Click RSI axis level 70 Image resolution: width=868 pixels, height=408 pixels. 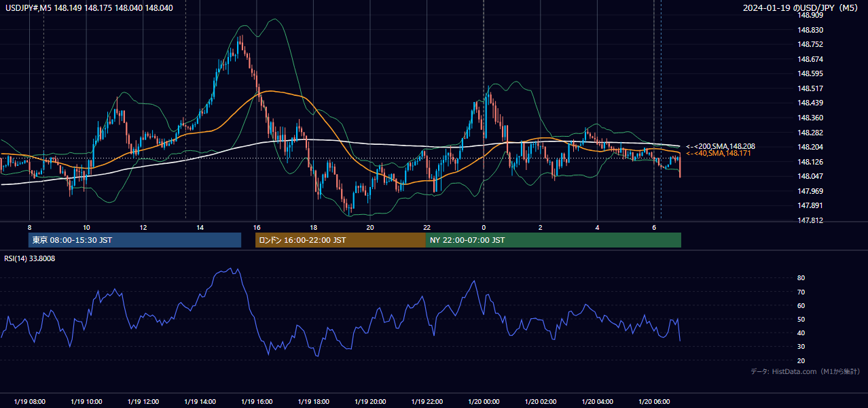click(801, 292)
